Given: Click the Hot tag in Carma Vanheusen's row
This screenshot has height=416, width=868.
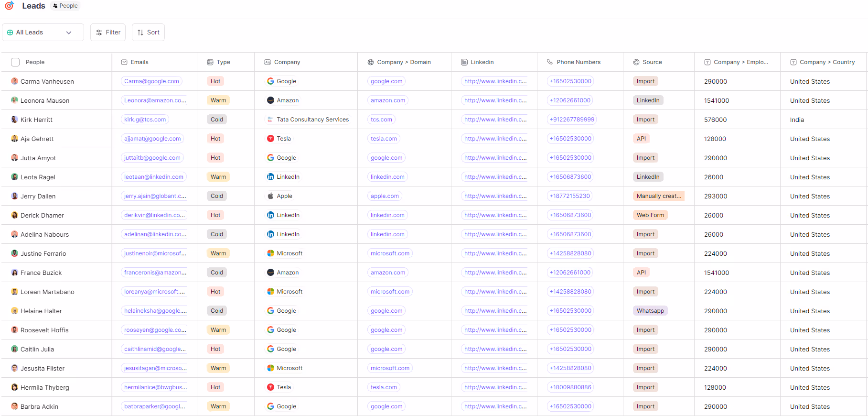Looking at the screenshot, I should tap(215, 81).
